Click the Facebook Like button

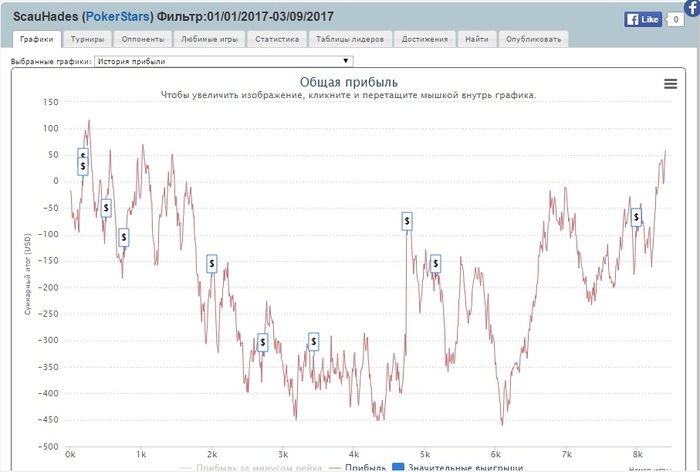click(x=643, y=19)
